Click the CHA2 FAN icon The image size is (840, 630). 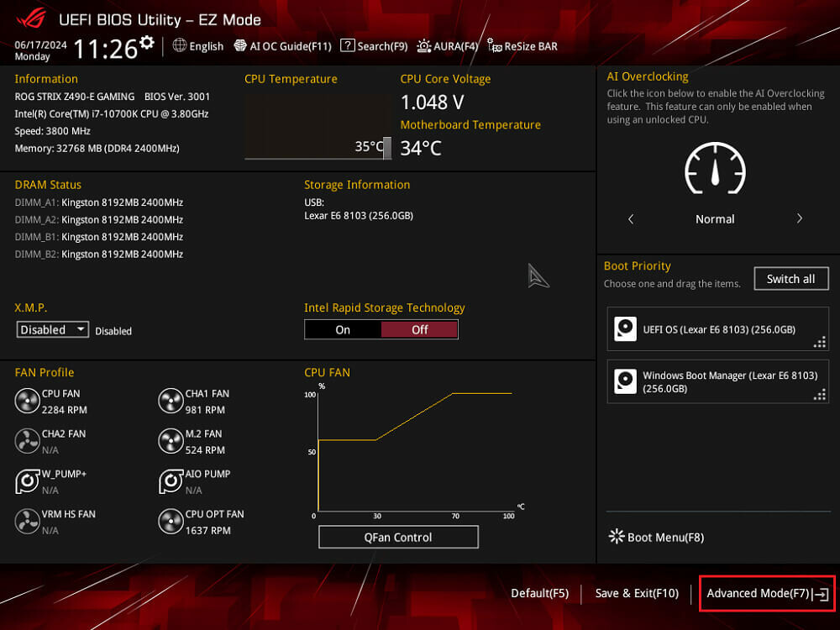(28, 441)
